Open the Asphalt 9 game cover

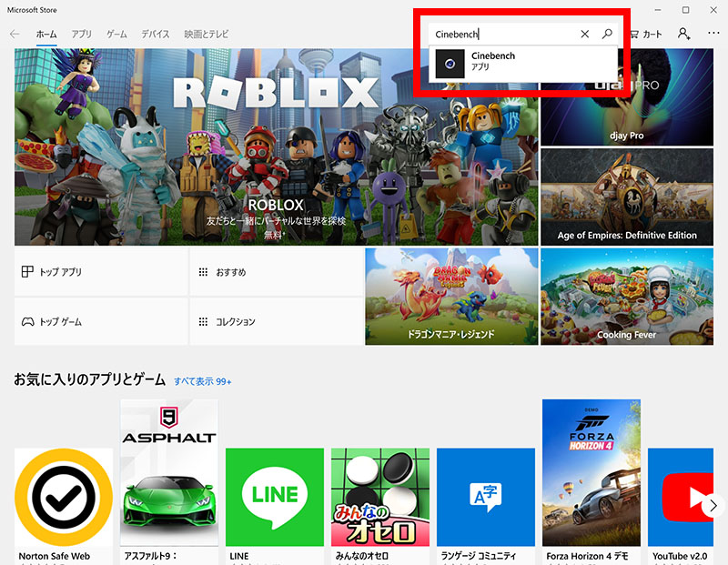click(169, 472)
